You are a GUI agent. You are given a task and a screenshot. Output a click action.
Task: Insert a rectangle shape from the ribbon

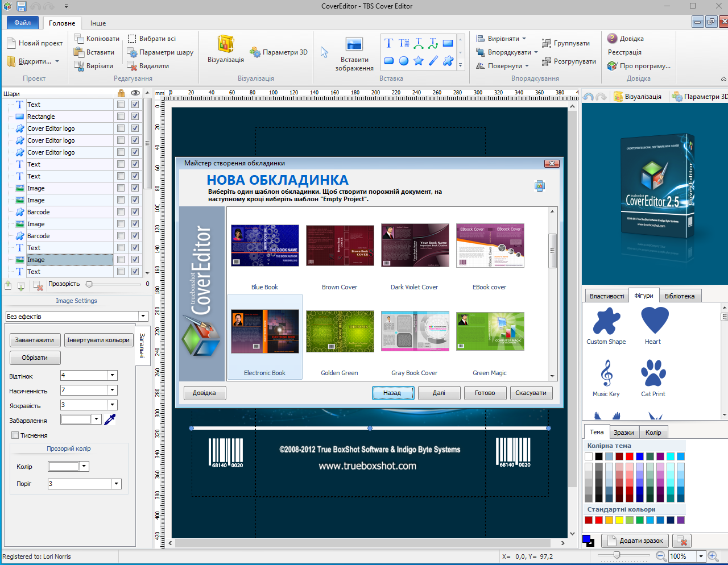pos(448,43)
